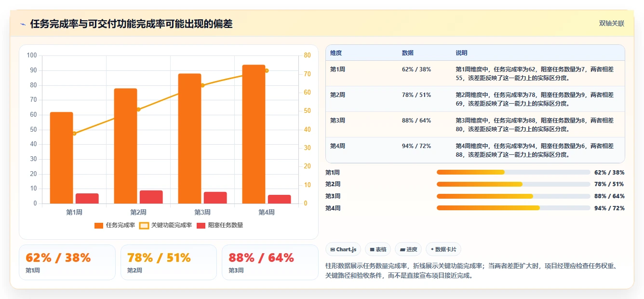
Task: Click the 第4周 progress bar
Action: (513, 208)
